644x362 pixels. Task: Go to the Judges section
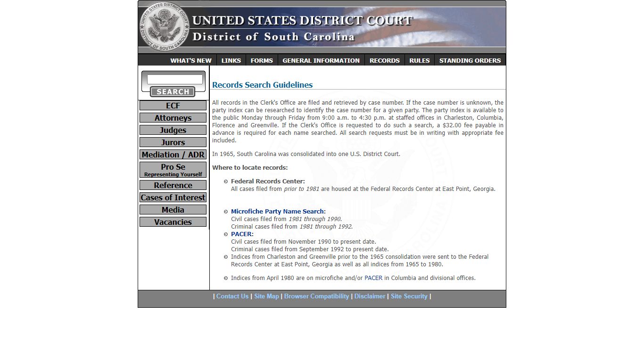[x=173, y=130]
